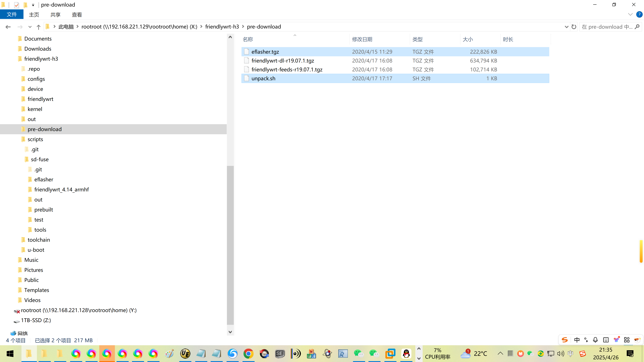
Task: Expand the recent locations dropdown arrow
Action: pos(30,27)
